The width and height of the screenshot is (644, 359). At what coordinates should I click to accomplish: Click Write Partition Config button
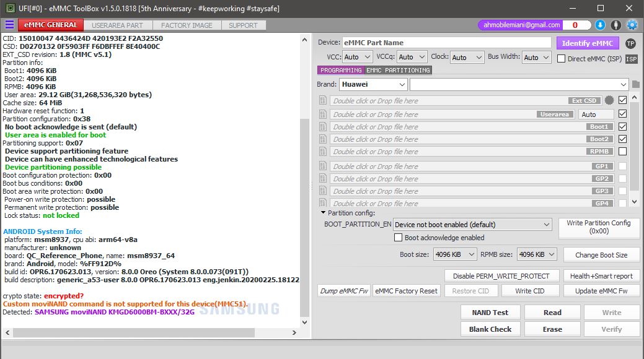[x=598, y=227]
